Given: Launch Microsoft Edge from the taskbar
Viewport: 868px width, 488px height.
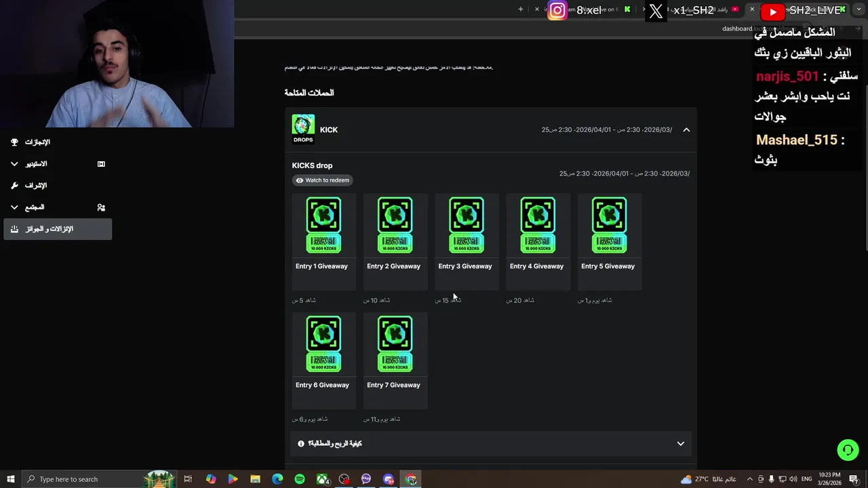Looking at the screenshot, I should (277, 479).
